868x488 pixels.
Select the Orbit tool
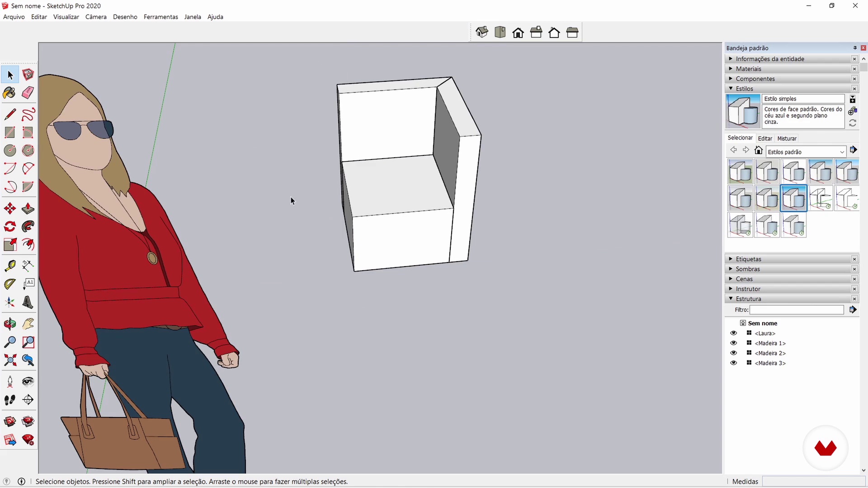pos(10,324)
